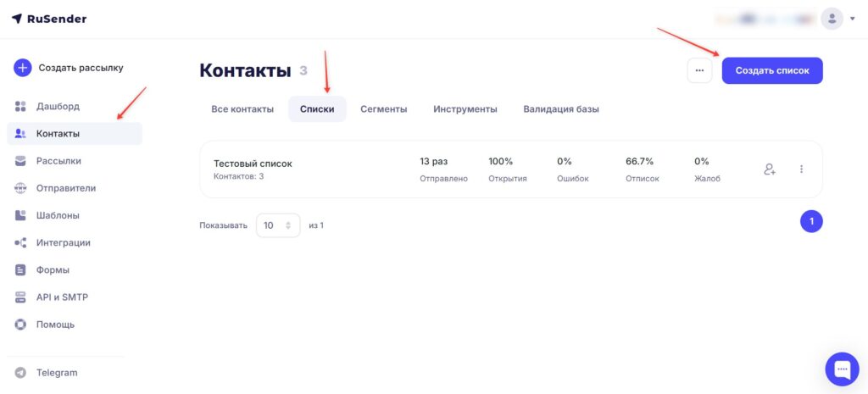Open the Показывать rows-per-page dropdown
Screen dimensions: 868x394
point(278,225)
